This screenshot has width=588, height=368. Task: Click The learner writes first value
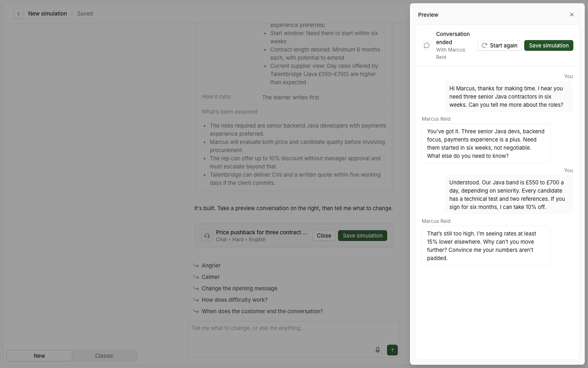click(290, 97)
